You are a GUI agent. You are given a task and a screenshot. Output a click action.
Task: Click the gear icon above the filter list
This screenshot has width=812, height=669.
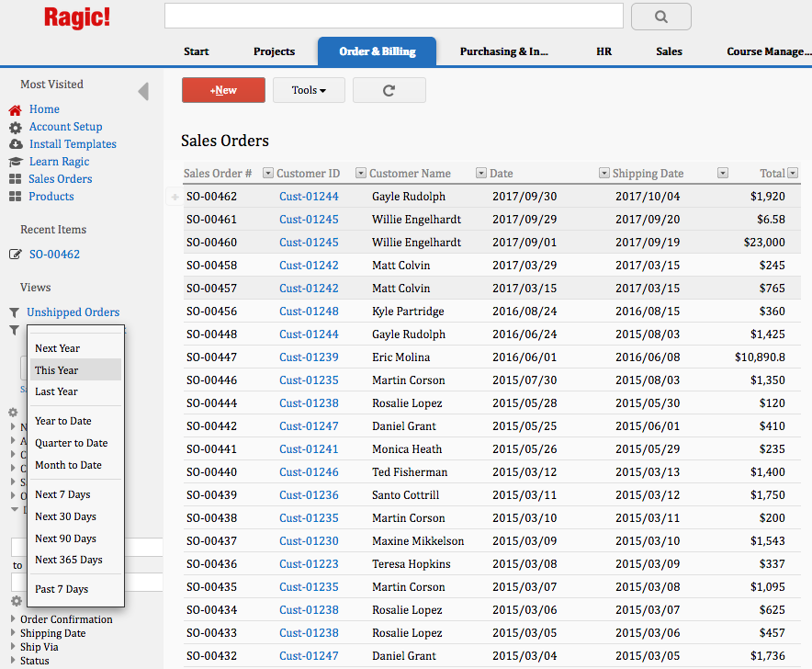coord(13,413)
